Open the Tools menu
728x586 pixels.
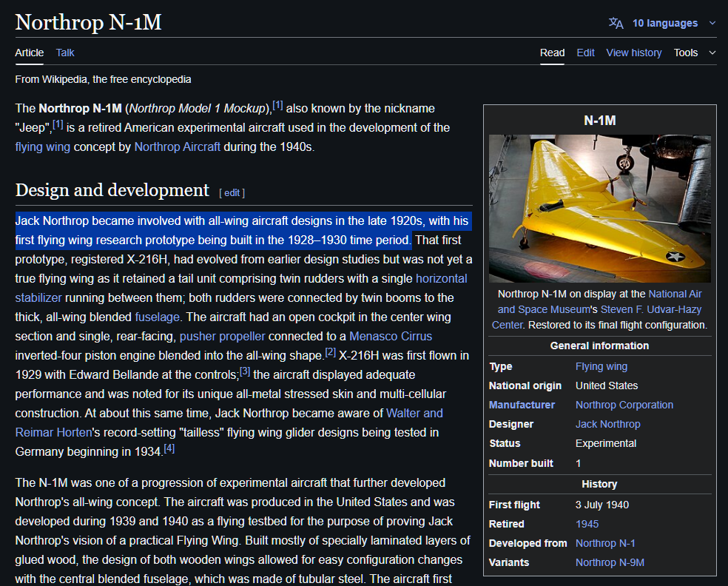point(686,53)
